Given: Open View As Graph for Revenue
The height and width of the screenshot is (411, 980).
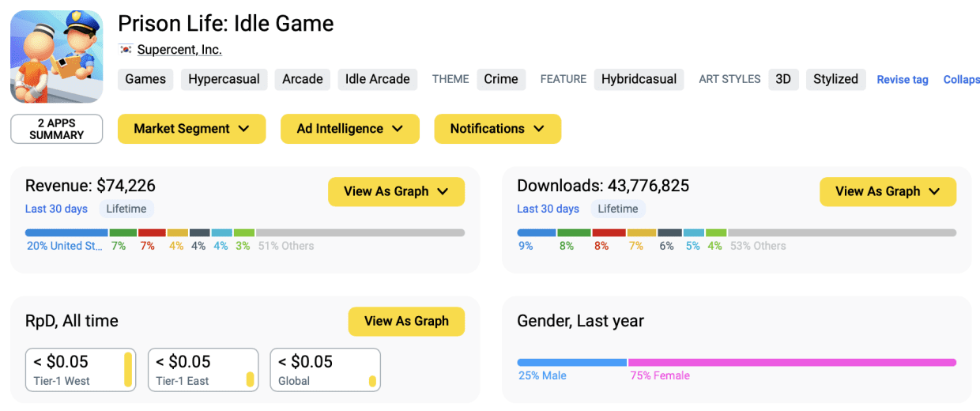Looking at the screenshot, I should click(x=396, y=191).
